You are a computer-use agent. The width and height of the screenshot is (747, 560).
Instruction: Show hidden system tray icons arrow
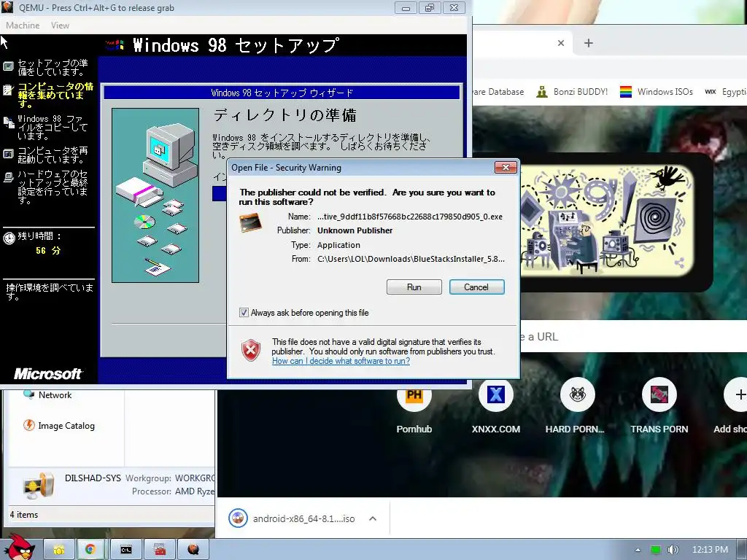click(x=638, y=550)
